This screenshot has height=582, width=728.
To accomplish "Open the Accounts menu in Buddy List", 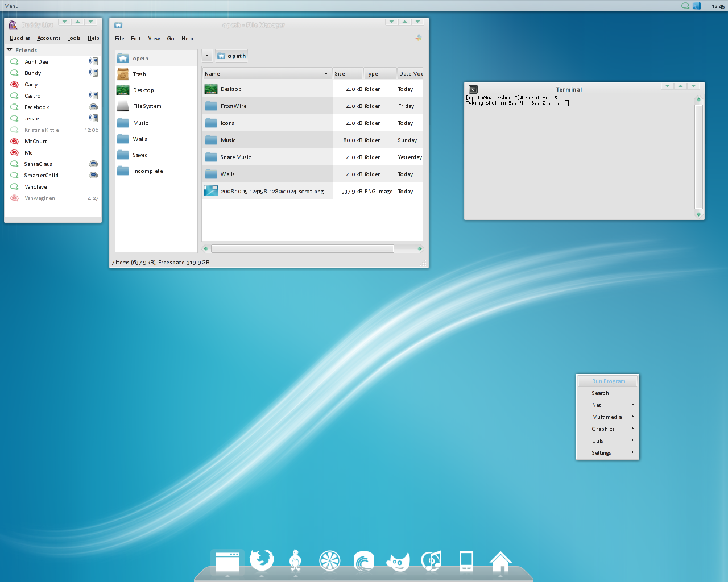I will coord(49,38).
